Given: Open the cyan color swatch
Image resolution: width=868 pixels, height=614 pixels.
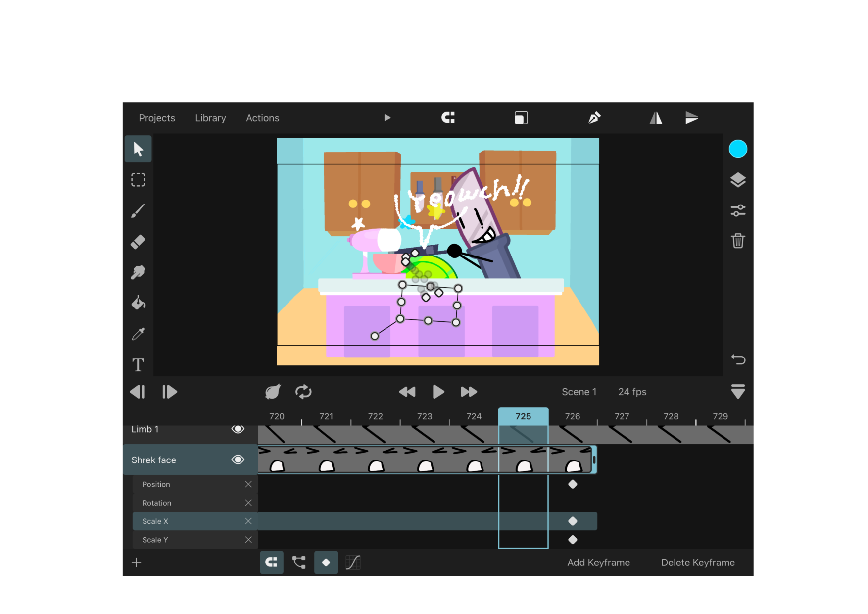Looking at the screenshot, I should [738, 149].
